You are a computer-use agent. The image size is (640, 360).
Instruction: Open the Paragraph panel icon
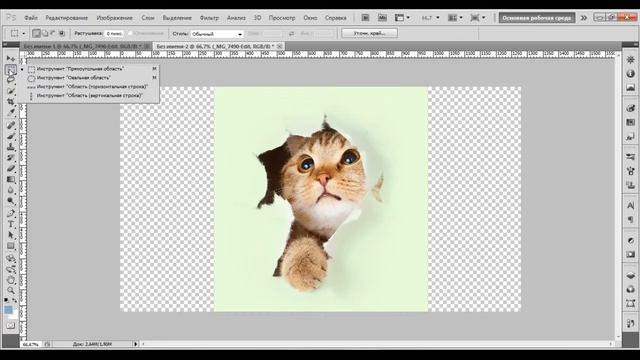point(631,220)
